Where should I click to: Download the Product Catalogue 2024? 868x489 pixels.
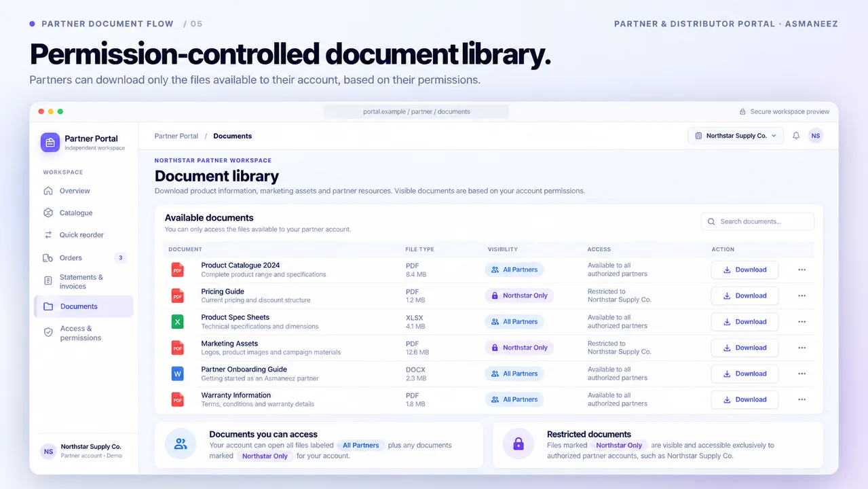pyautogui.click(x=744, y=270)
